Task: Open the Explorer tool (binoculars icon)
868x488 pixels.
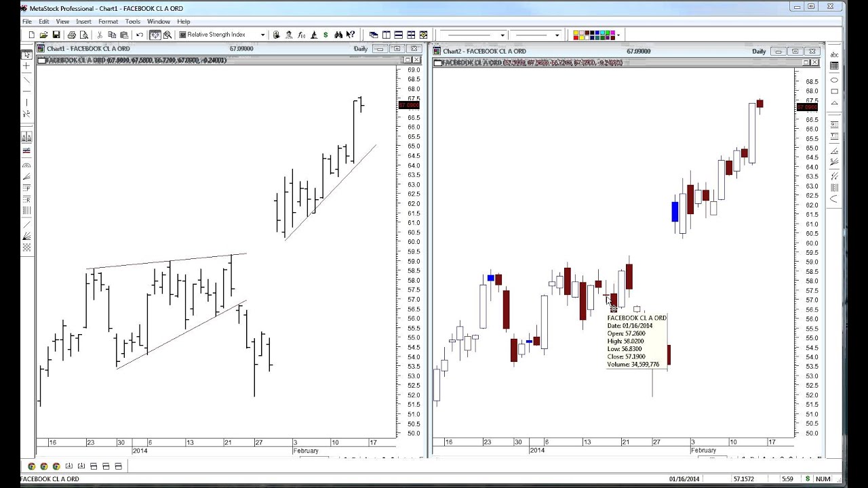Action: click(338, 35)
